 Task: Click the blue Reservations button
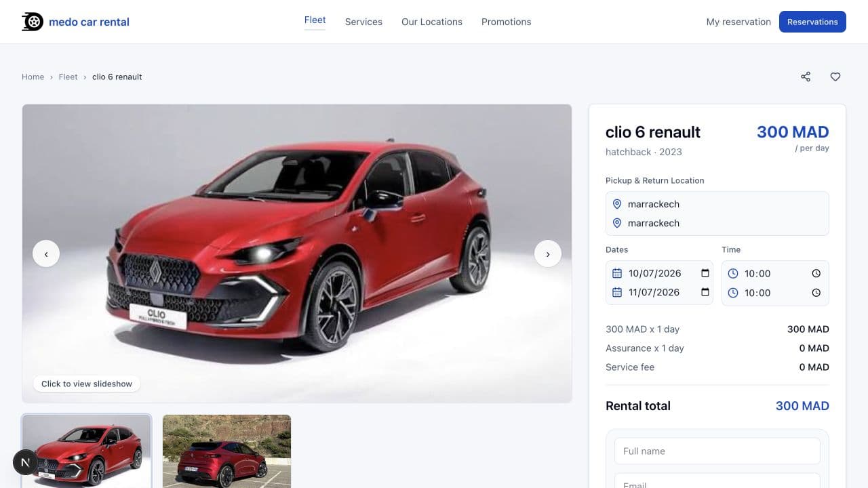click(x=812, y=22)
